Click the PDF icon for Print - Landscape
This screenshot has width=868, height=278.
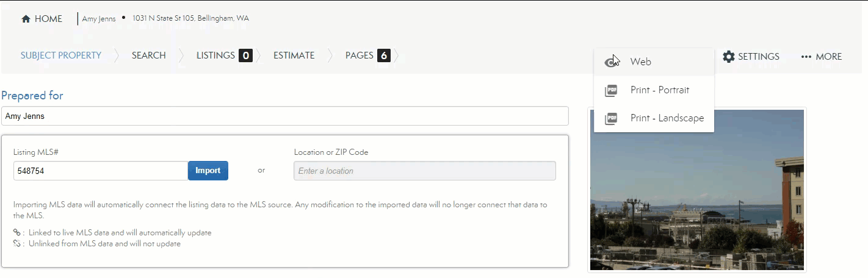[x=611, y=118]
